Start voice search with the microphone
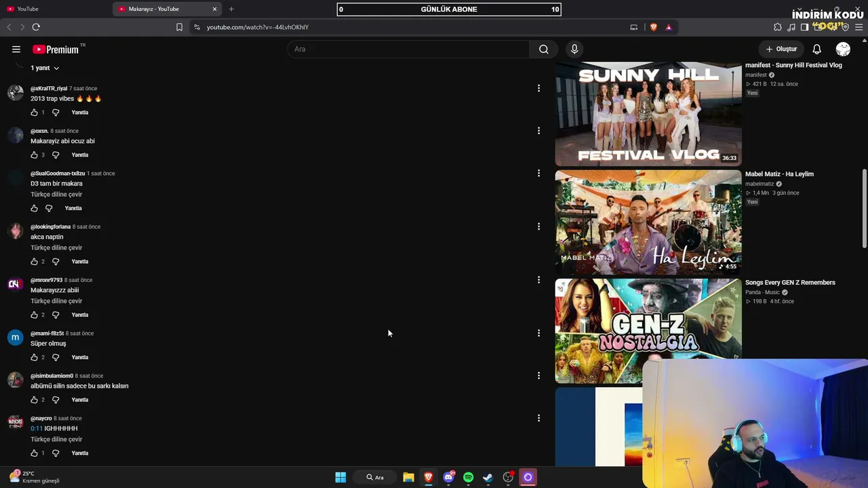Image resolution: width=868 pixels, height=488 pixels. 574,49
